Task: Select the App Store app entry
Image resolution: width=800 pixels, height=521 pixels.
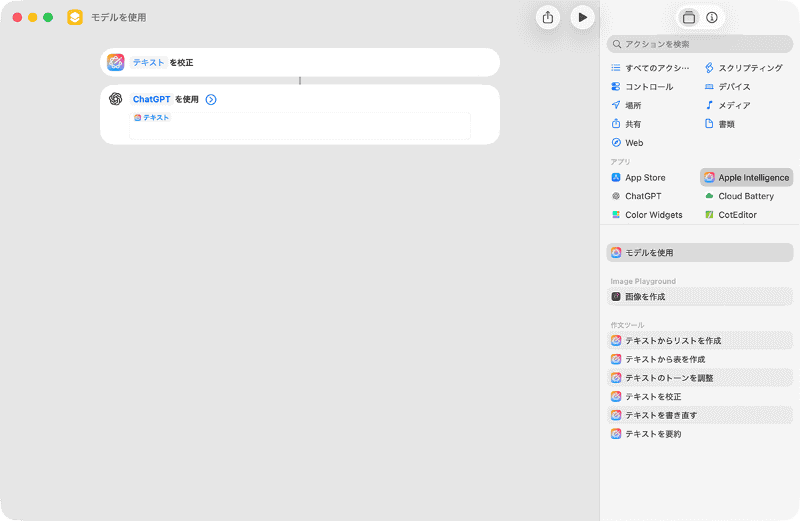Action: coord(644,177)
